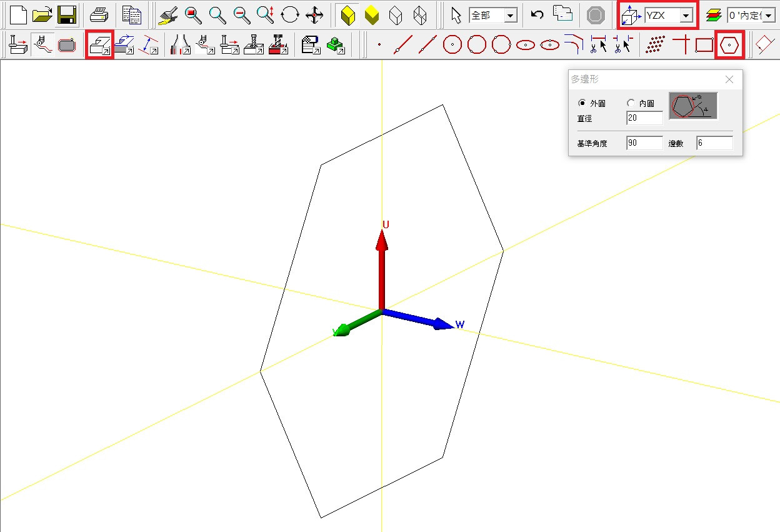Click the rotate view icon

[x=290, y=15]
